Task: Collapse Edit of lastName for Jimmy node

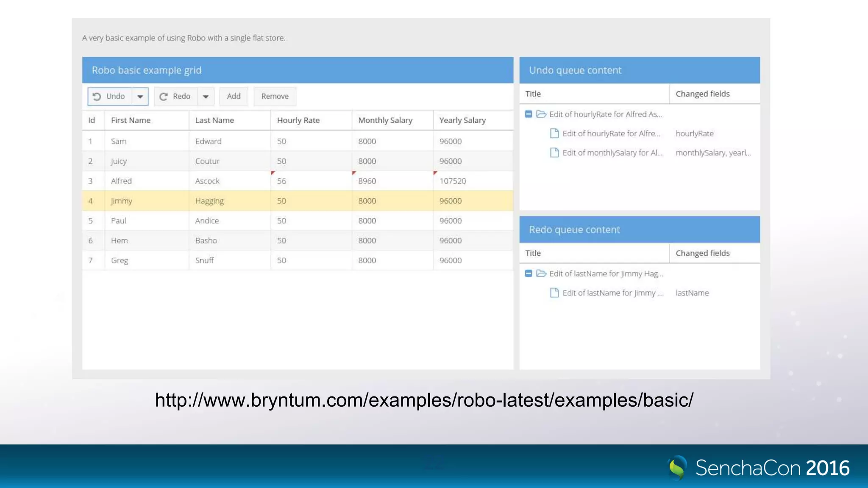Action: 529,274
